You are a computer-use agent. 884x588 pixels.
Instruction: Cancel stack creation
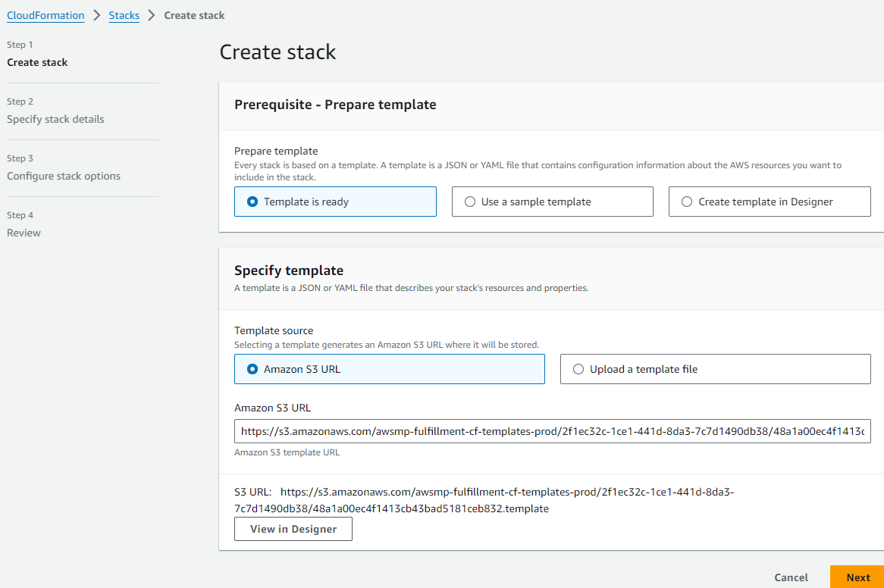(x=791, y=577)
